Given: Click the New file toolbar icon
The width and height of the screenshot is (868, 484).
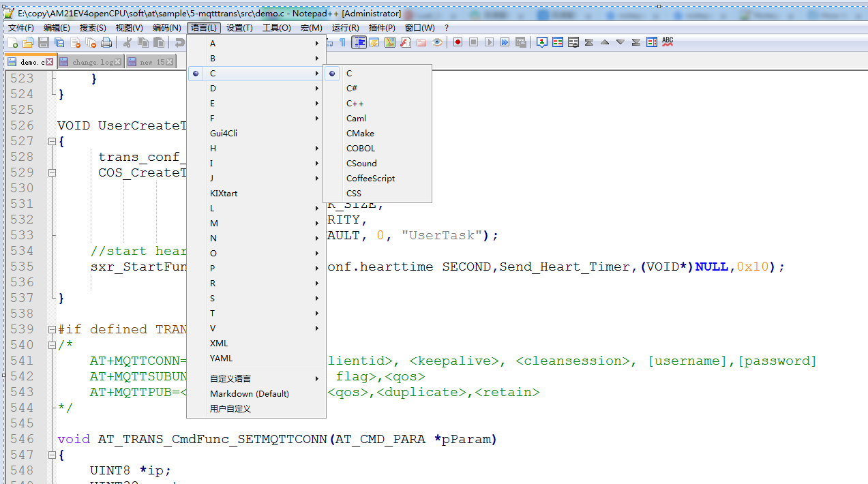Looking at the screenshot, I should click(12, 42).
